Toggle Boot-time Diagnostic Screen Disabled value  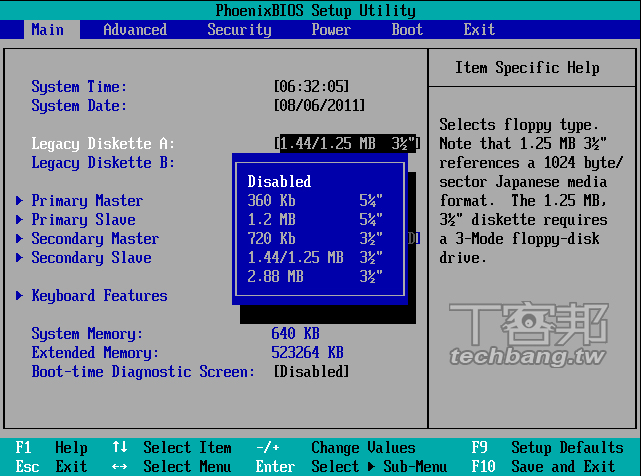coord(311,372)
